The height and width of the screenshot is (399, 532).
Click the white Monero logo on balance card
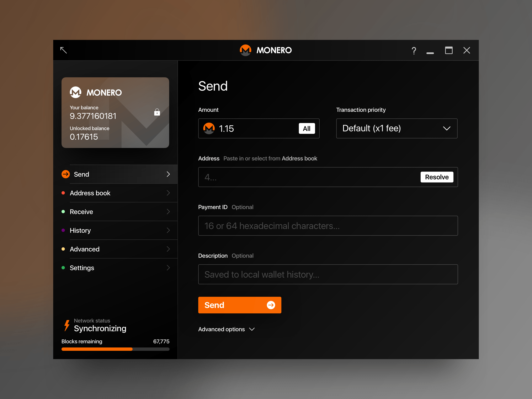(75, 92)
